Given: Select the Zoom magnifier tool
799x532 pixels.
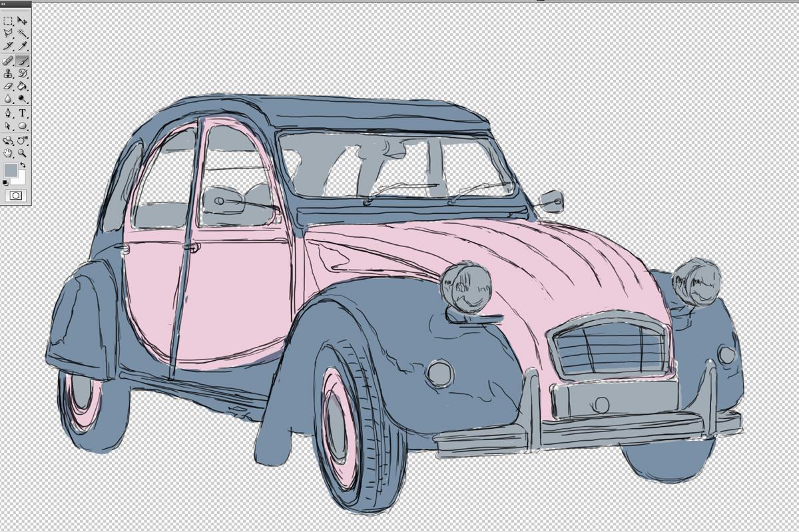Looking at the screenshot, I should [22, 153].
